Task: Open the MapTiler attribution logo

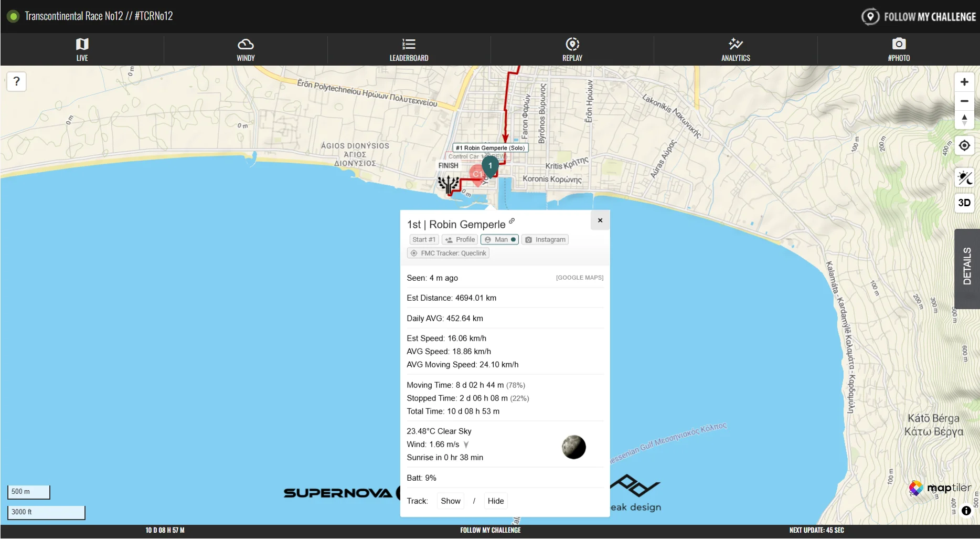Action: [940, 488]
